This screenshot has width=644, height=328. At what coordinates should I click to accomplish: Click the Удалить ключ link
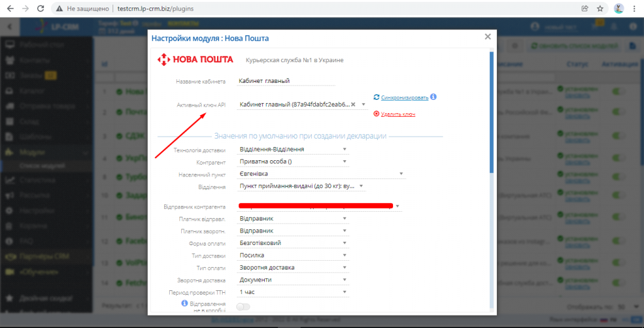(x=398, y=114)
